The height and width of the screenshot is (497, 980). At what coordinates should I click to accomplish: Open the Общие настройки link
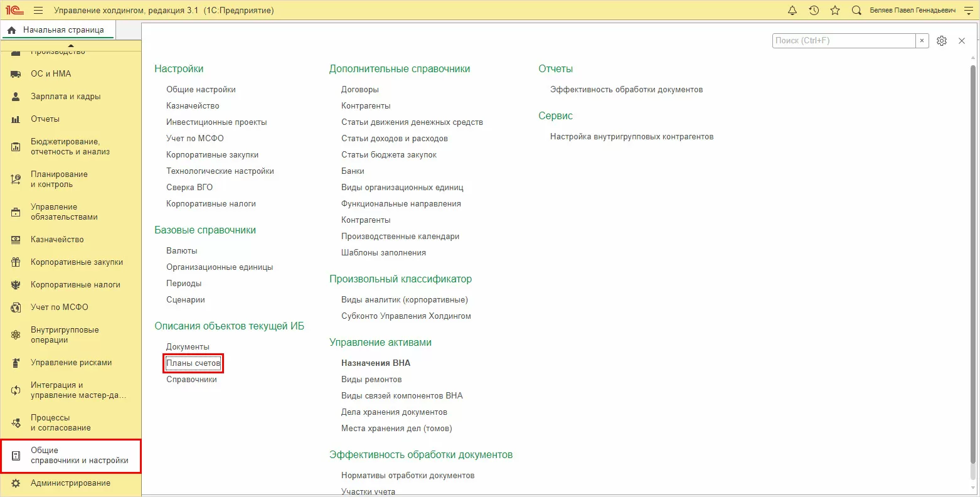point(201,90)
